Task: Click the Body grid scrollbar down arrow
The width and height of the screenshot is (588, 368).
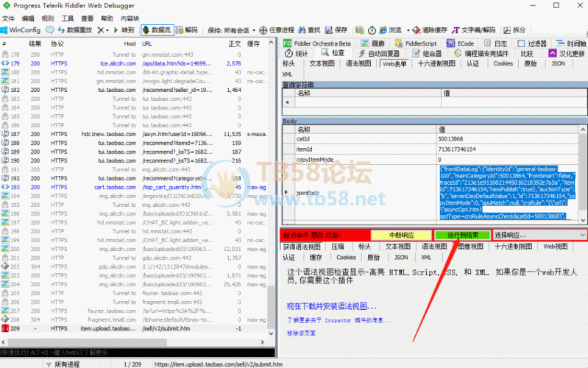Action: 583,220
